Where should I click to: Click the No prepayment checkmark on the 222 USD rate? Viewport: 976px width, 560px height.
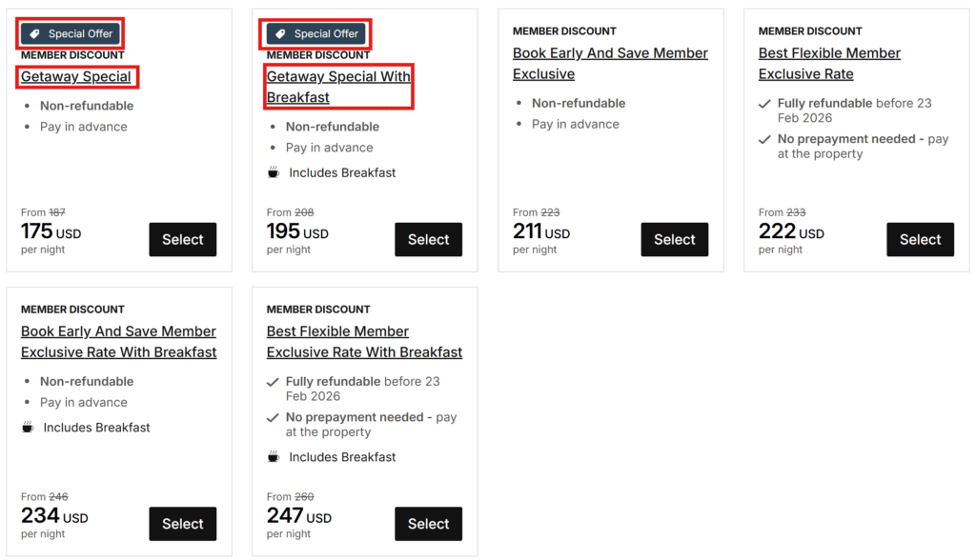tap(764, 139)
